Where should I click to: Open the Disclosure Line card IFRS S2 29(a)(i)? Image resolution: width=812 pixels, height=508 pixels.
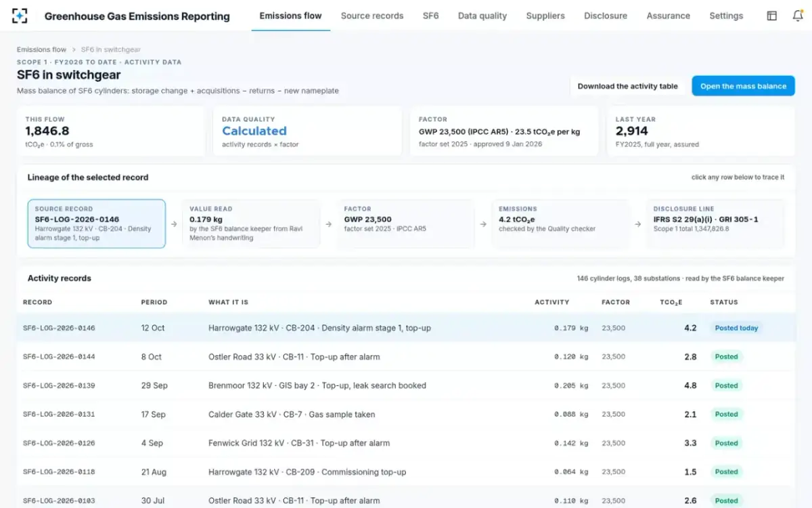pos(716,224)
